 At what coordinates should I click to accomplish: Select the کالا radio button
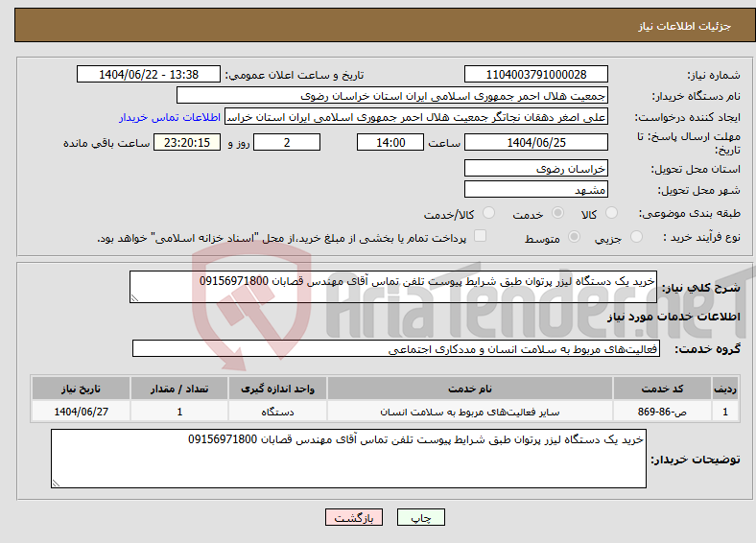click(x=611, y=213)
